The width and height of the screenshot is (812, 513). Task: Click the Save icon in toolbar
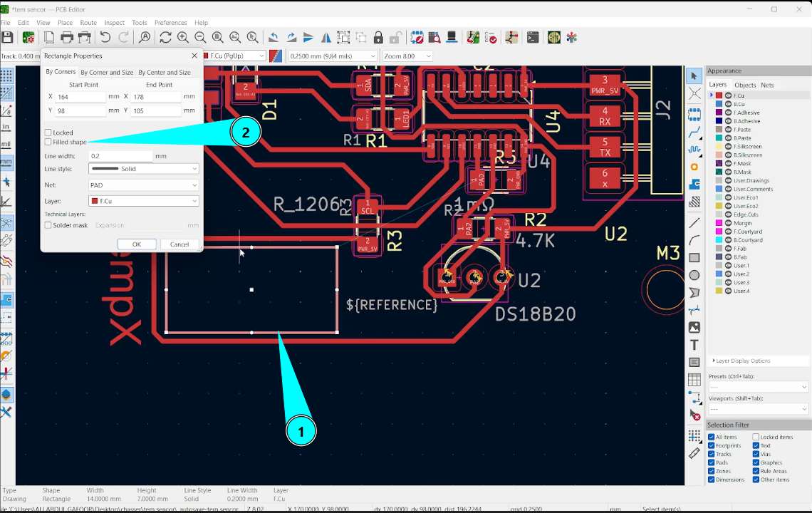[7, 37]
